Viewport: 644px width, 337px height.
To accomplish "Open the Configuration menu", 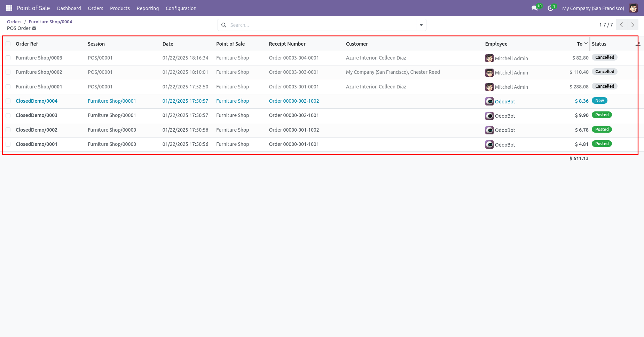I will (181, 8).
